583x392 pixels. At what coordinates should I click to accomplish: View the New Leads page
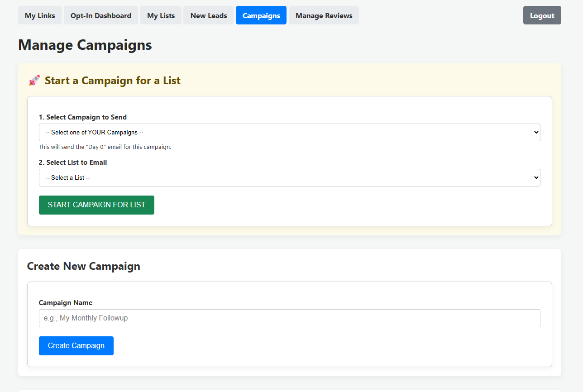pyautogui.click(x=208, y=15)
